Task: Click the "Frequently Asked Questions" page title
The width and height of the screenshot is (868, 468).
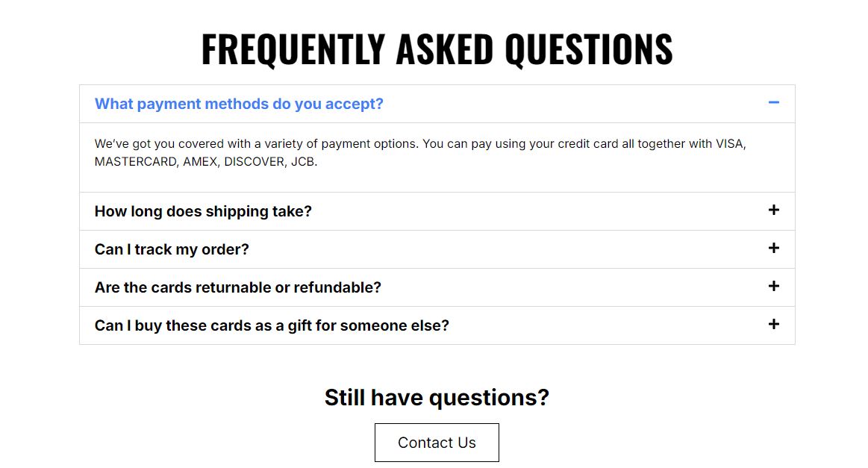Action: [x=437, y=49]
